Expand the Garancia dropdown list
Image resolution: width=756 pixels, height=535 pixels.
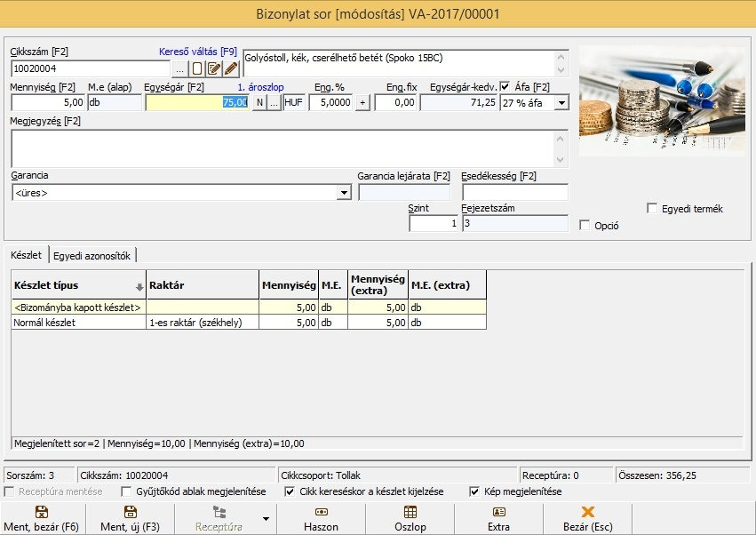tap(345, 193)
